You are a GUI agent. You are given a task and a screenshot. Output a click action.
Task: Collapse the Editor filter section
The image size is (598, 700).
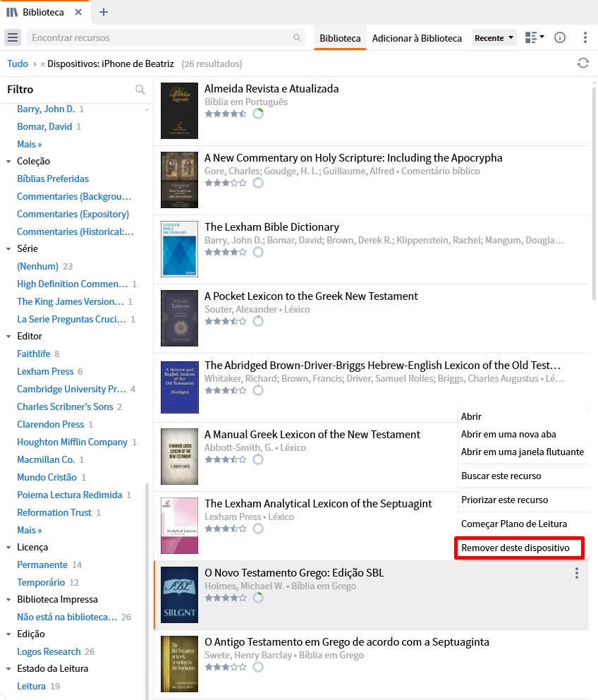tap(8, 336)
